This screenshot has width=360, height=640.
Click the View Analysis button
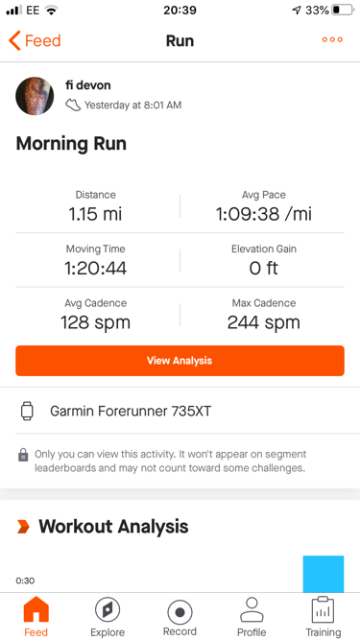(x=180, y=361)
